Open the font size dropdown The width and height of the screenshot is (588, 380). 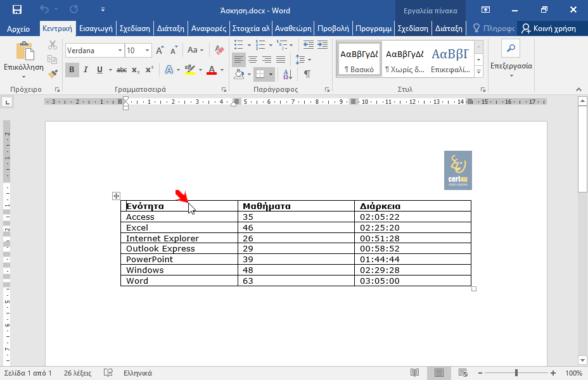coord(148,51)
